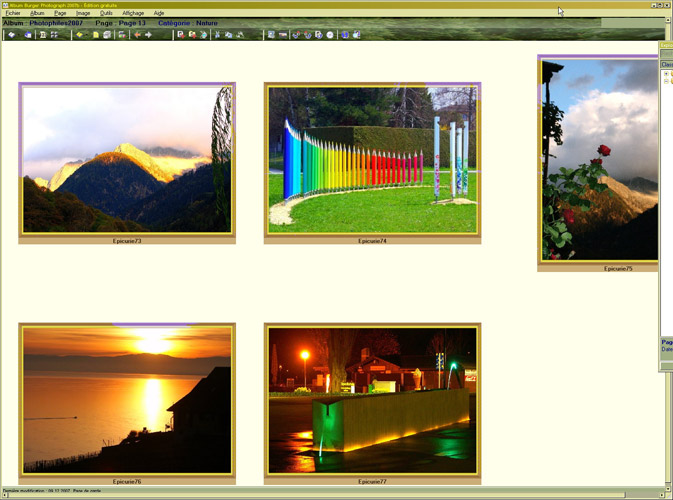
Task: Click the scissors cut icon in toolbar
Action: [217, 35]
